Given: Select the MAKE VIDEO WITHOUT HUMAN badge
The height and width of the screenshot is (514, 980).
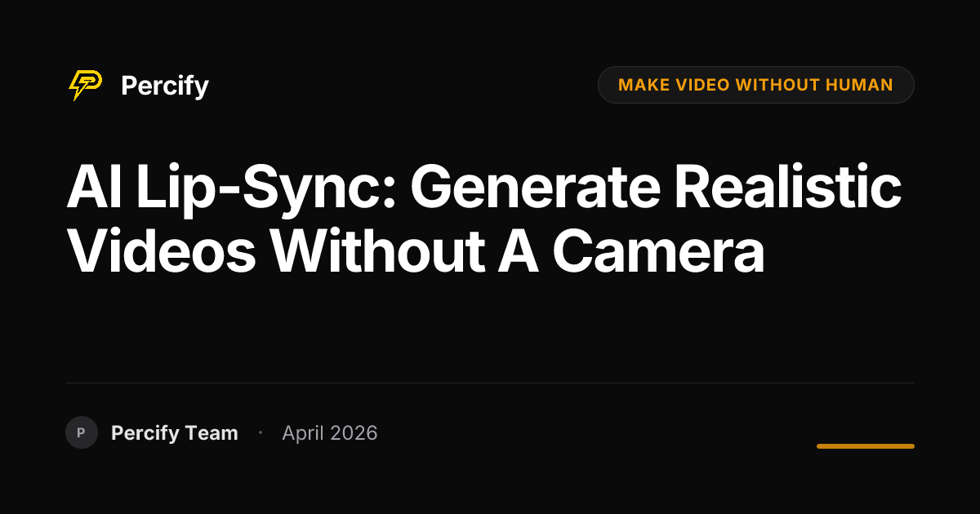Looking at the screenshot, I should (x=755, y=85).
